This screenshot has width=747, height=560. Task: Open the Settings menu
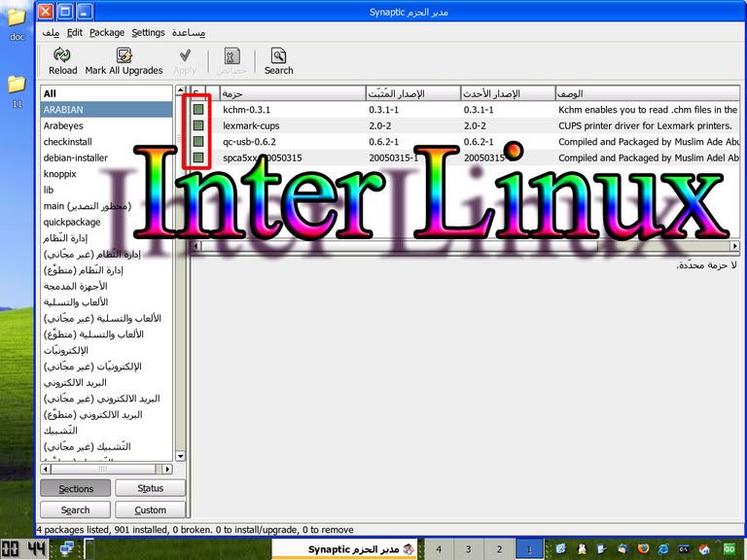click(x=148, y=33)
